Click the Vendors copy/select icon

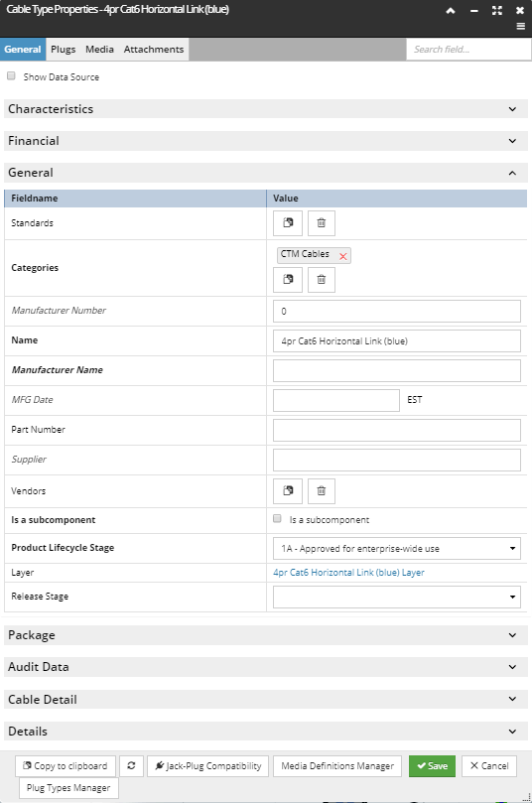pyautogui.click(x=288, y=491)
